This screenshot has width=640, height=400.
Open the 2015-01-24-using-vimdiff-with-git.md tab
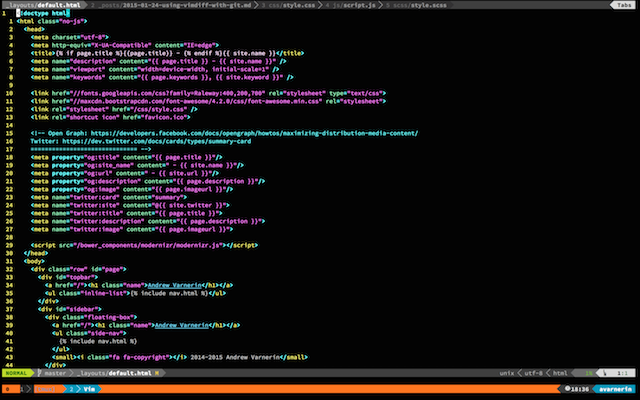171,5
